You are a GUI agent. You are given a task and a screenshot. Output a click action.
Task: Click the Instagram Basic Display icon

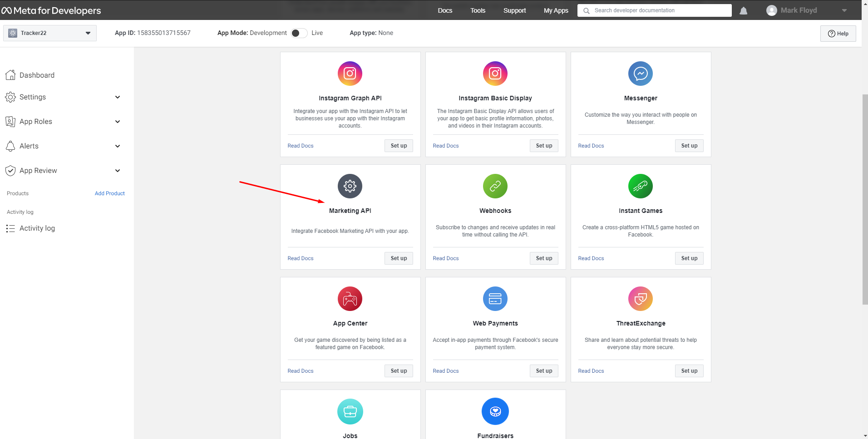tap(495, 74)
